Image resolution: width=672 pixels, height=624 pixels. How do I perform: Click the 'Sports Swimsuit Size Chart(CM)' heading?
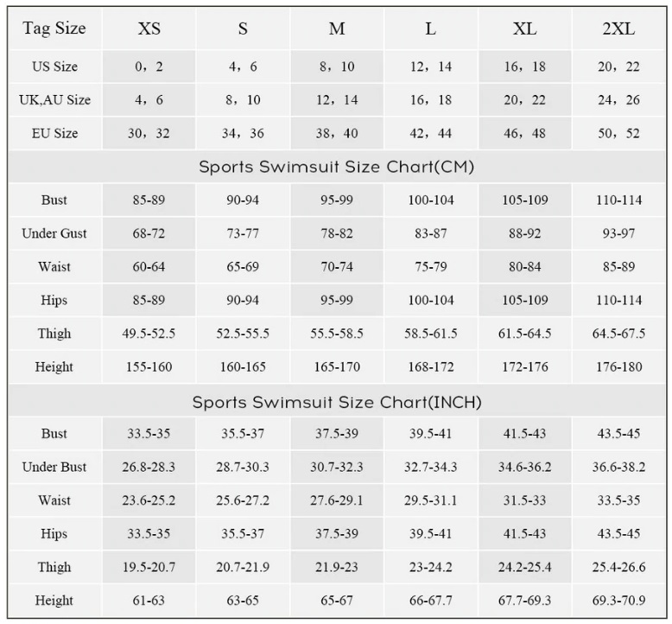click(x=337, y=167)
